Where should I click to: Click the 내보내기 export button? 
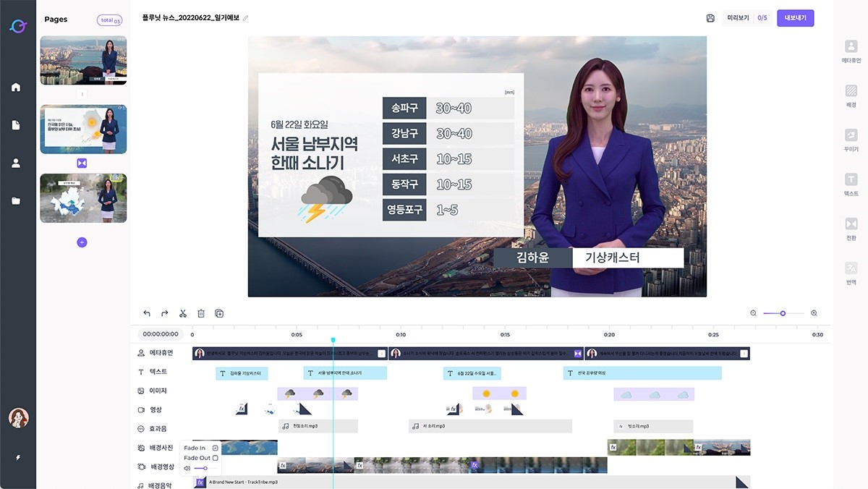pos(795,18)
